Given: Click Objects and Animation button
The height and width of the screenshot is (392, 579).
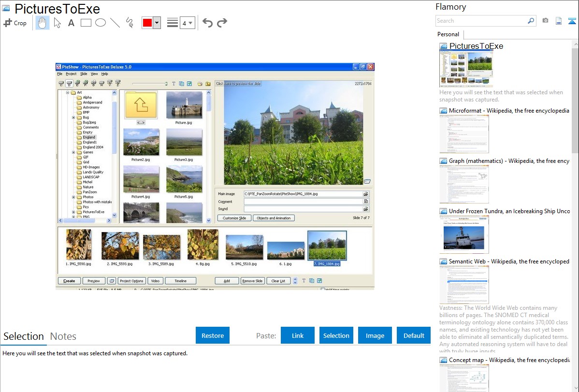Looking at the screenshot, I should click(274, 218).
